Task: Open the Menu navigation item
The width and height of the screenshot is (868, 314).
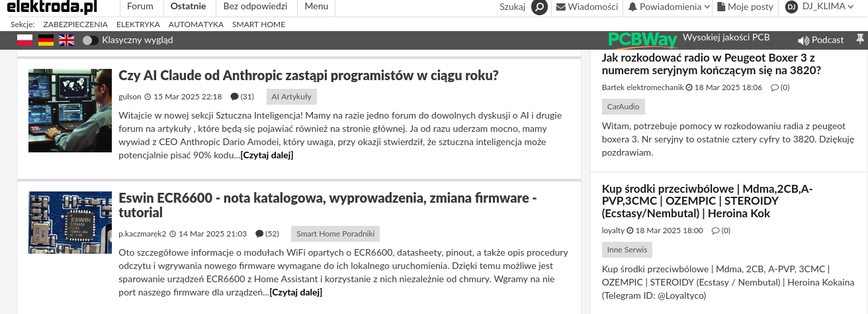Action: [x=316, y=7]
